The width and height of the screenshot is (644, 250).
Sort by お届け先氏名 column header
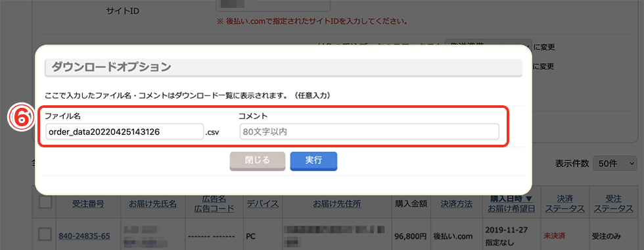(152, 203)
